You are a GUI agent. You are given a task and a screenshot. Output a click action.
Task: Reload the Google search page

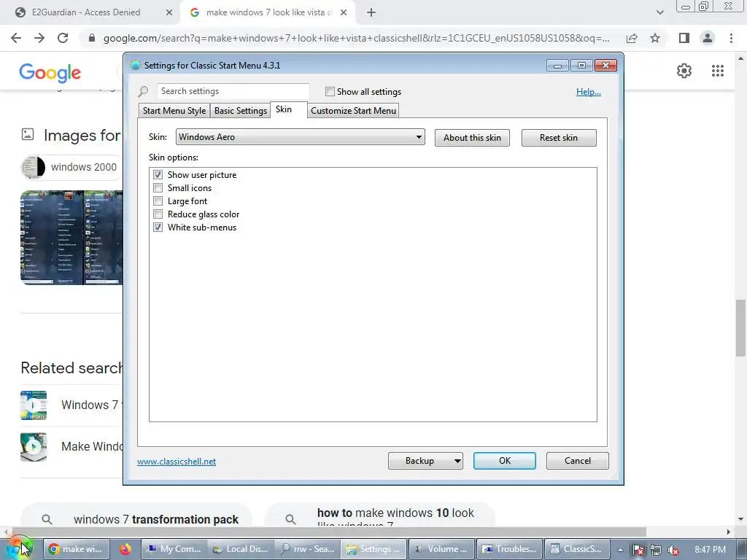click(x=63, y=38)
